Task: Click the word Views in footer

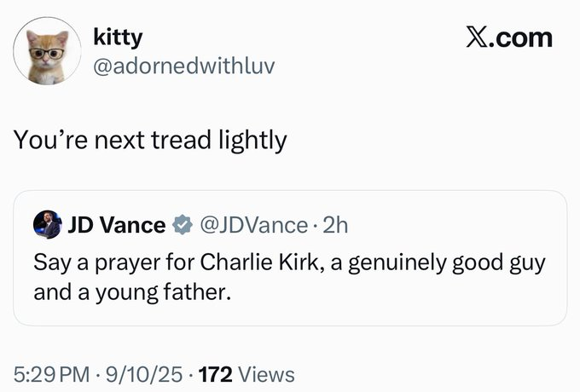Action: click(266, 375)
